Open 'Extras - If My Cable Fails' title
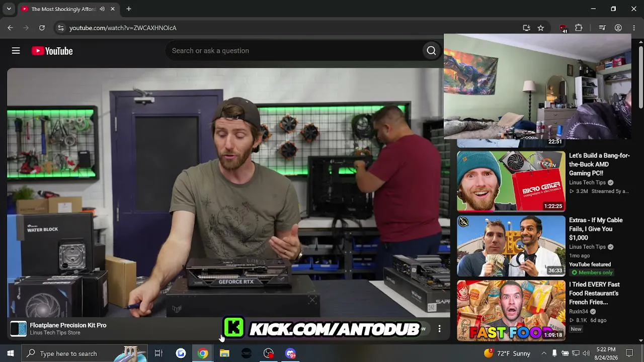This screenshot has height=362, width=644. click(596, 229)
